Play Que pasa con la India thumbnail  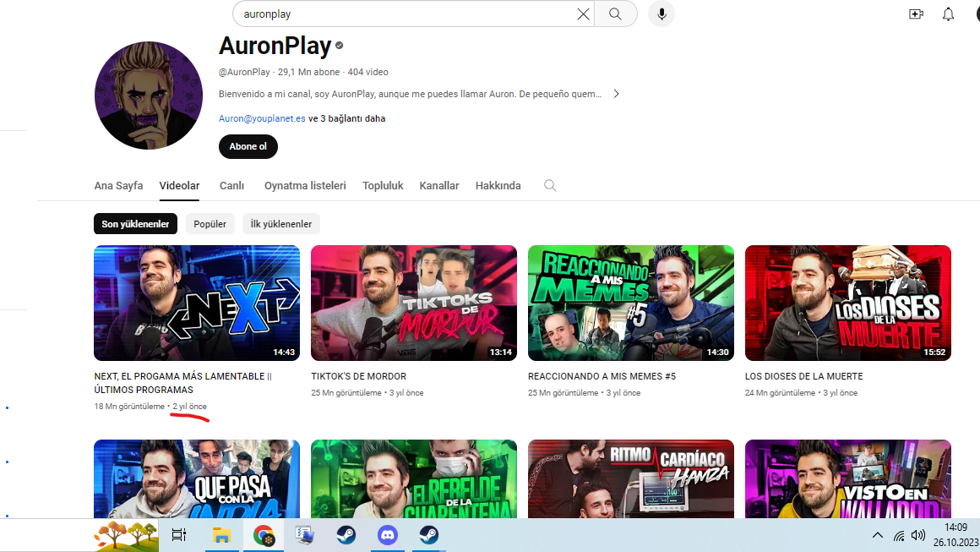[197, 478]
